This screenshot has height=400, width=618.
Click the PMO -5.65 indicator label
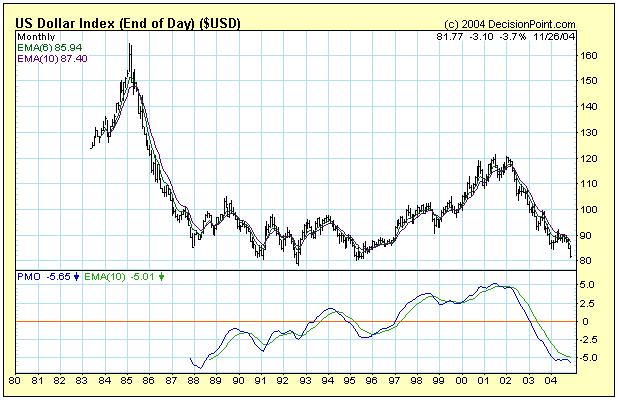44,277
